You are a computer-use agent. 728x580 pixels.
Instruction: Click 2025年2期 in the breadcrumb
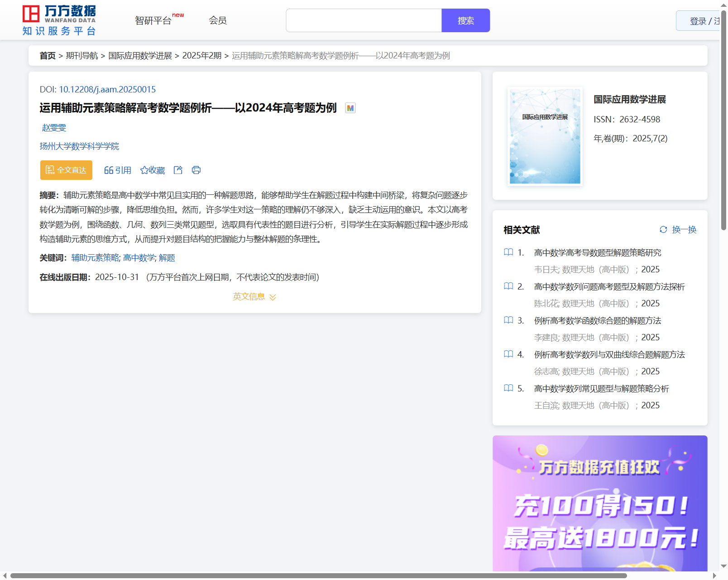[201, 56]
